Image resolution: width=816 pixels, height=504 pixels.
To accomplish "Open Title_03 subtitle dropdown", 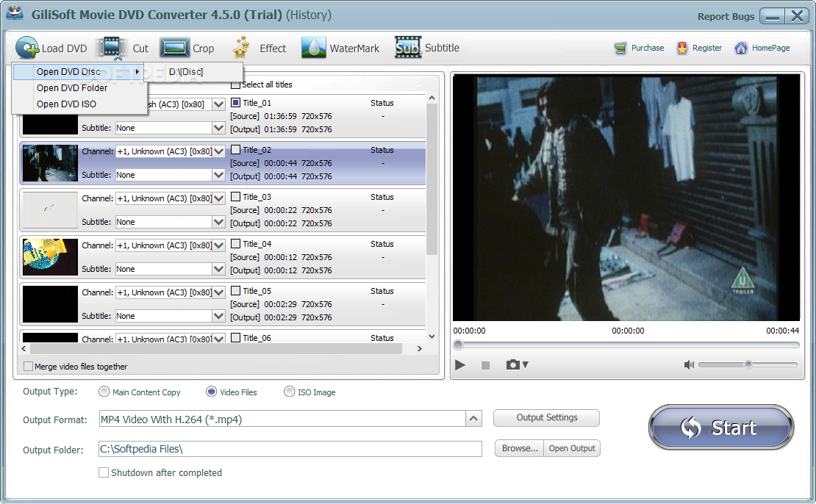I will pos(219,222).
